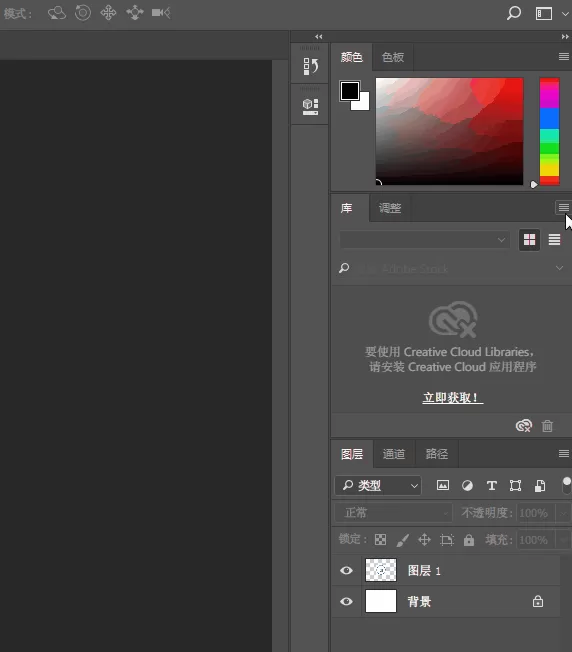Lock position move icon
The image size is (572, 652).
click(424, 540)
